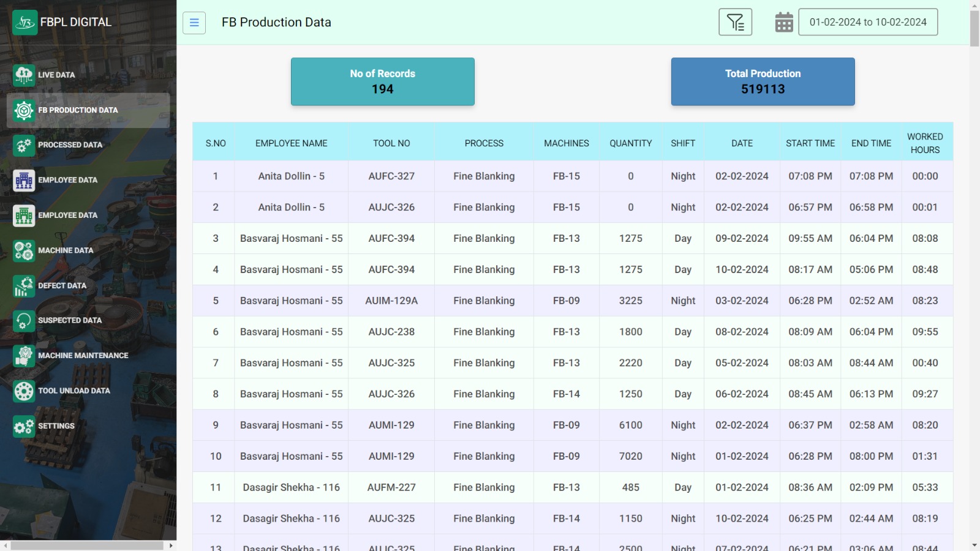This screenshot has height=551, width=980.
Task: Sort by the EMPLOYEE NAME column header
Action: point(292,143)
